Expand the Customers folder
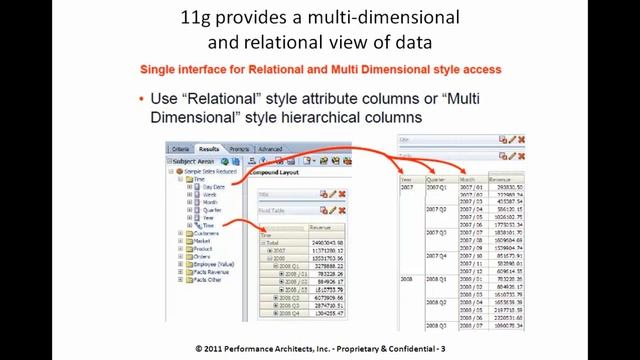 click(x=180, y=233)
